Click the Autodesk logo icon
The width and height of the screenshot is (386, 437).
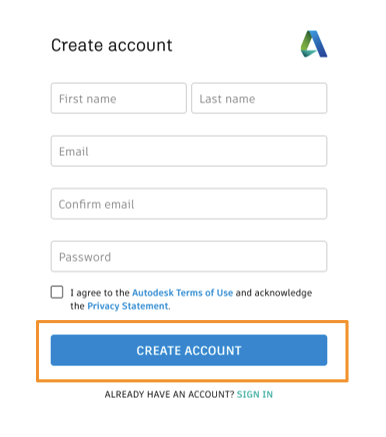click(314, 44)
